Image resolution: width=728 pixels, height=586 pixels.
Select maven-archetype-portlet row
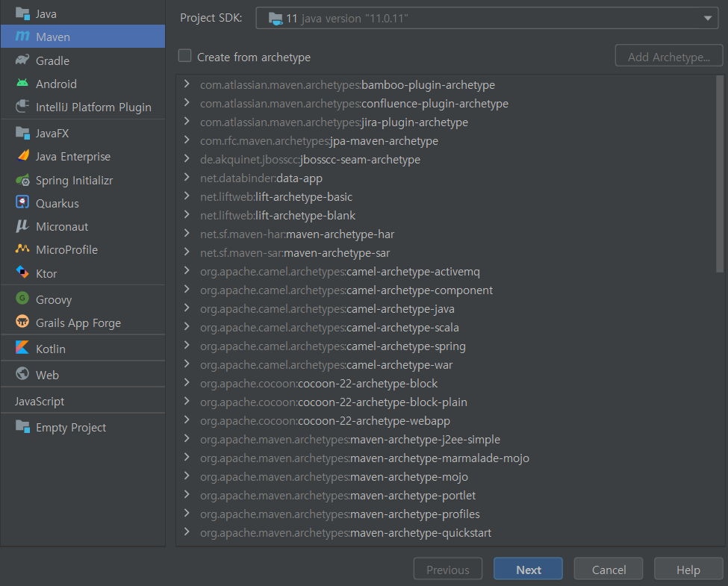tap(447, 496)
